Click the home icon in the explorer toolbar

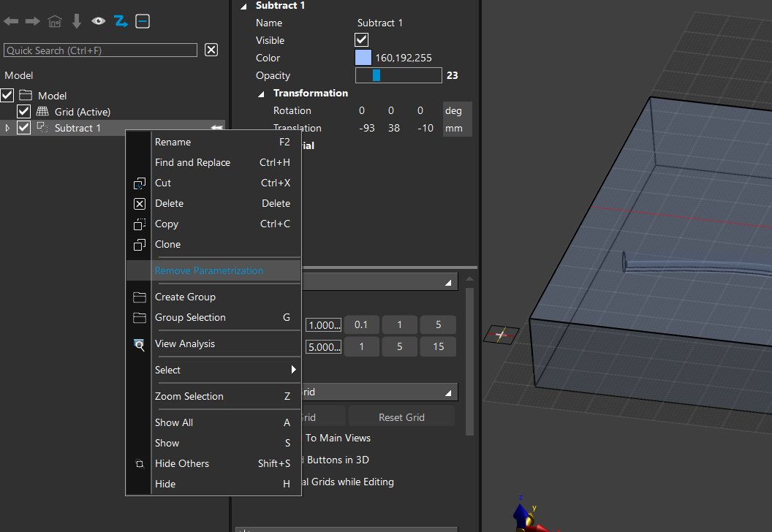55,22
